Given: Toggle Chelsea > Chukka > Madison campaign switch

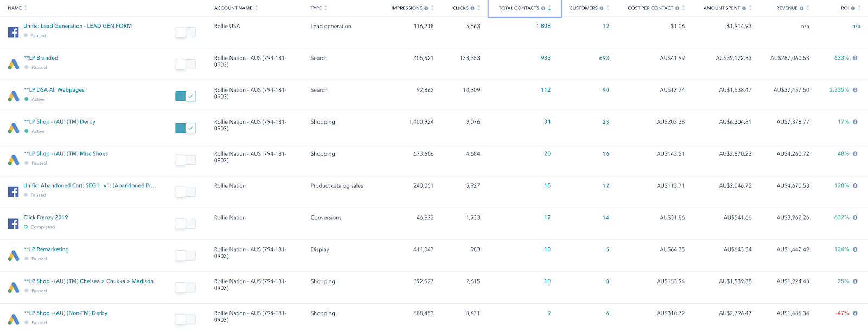Looking at the screenshot, I should (185, 288).
